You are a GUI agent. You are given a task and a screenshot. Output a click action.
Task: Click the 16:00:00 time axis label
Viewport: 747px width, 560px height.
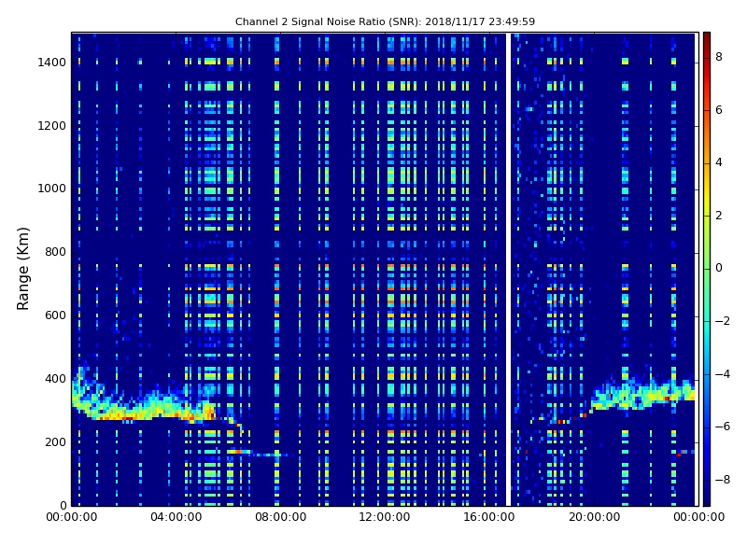[x=489, y=517]
